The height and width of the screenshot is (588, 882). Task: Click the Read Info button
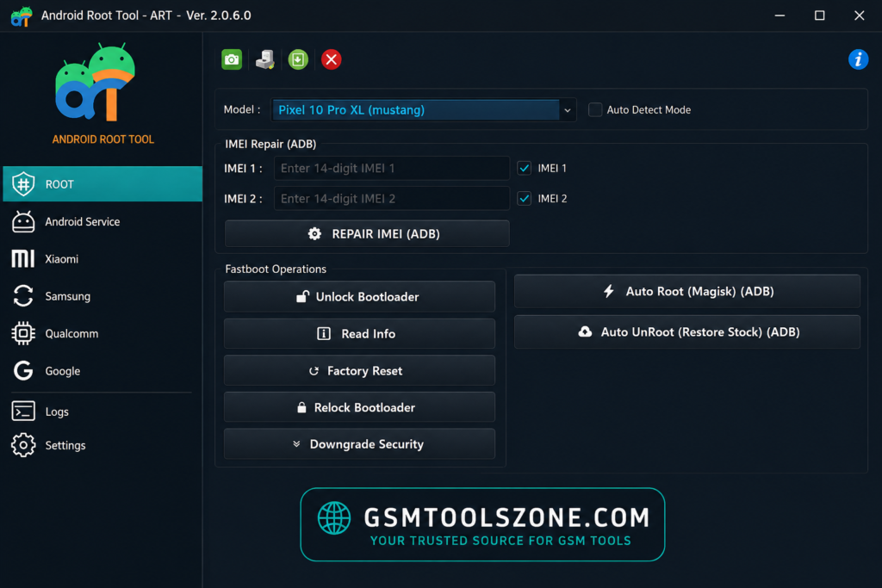[x=359, y=333]
